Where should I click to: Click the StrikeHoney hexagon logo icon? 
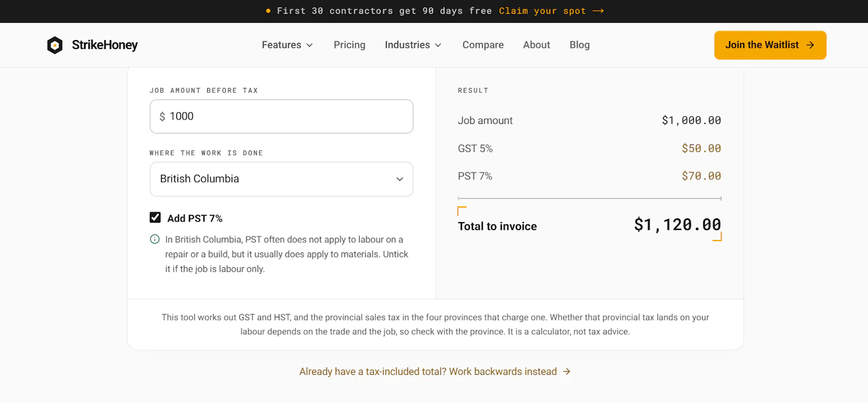click(55, 45)
